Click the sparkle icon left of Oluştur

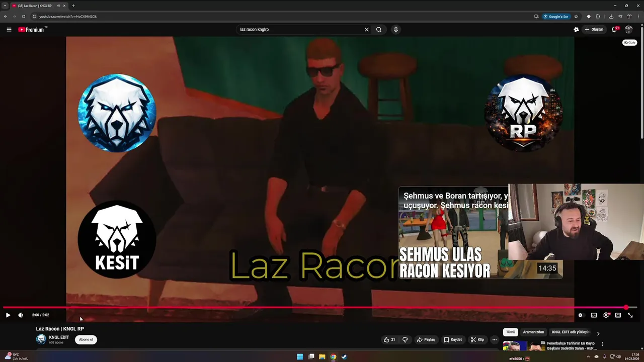576,30
